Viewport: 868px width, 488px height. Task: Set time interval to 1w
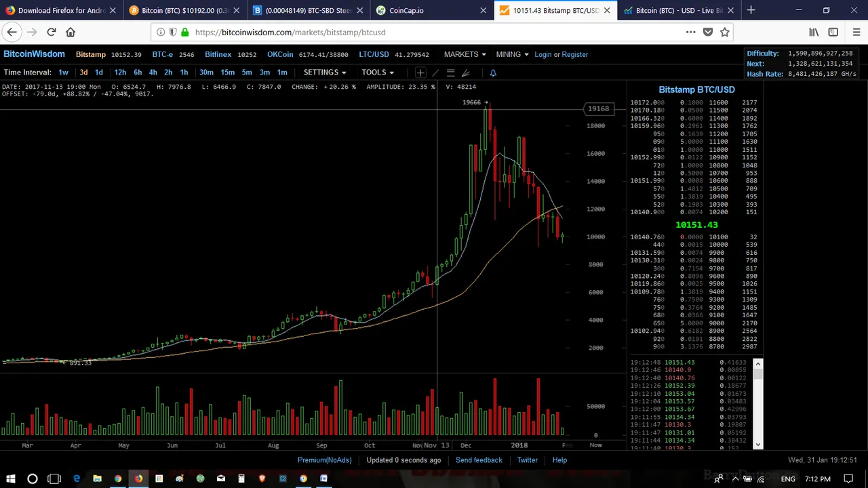(x=63, y=73)
